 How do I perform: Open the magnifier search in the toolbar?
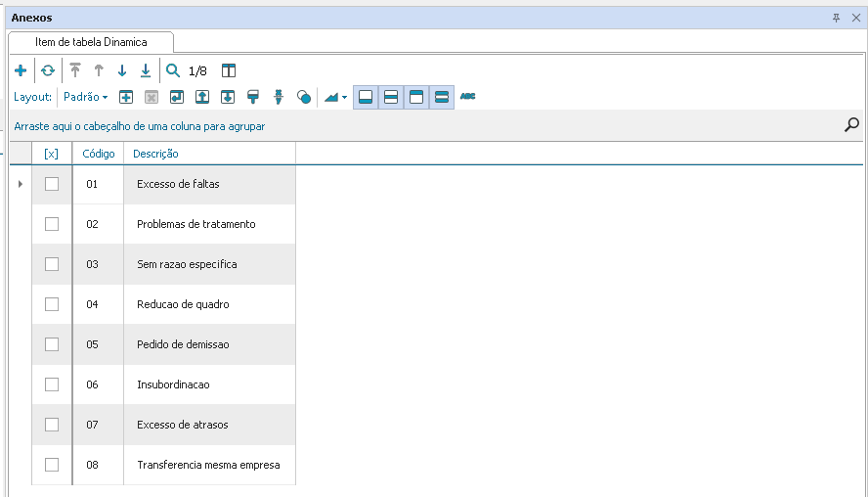pos(173,70)
